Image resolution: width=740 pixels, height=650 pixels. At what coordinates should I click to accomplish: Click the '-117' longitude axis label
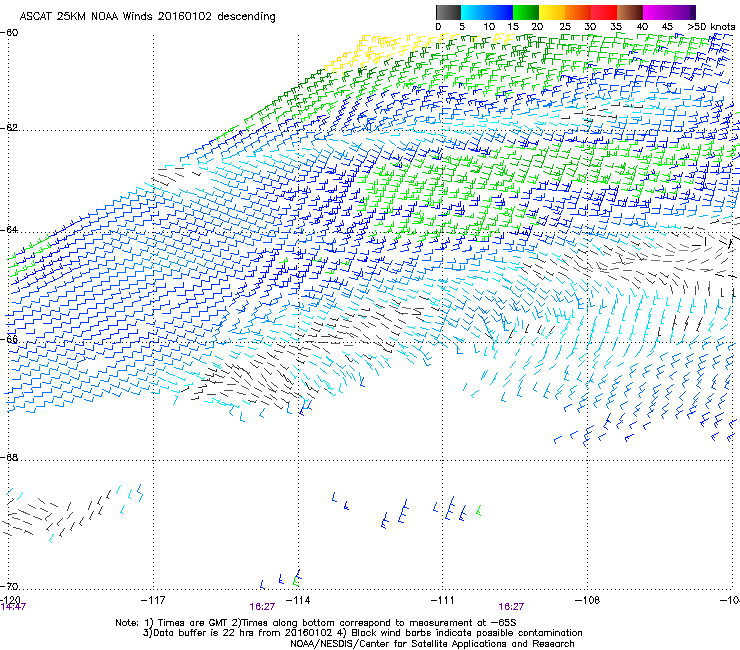tap(153, 600)
